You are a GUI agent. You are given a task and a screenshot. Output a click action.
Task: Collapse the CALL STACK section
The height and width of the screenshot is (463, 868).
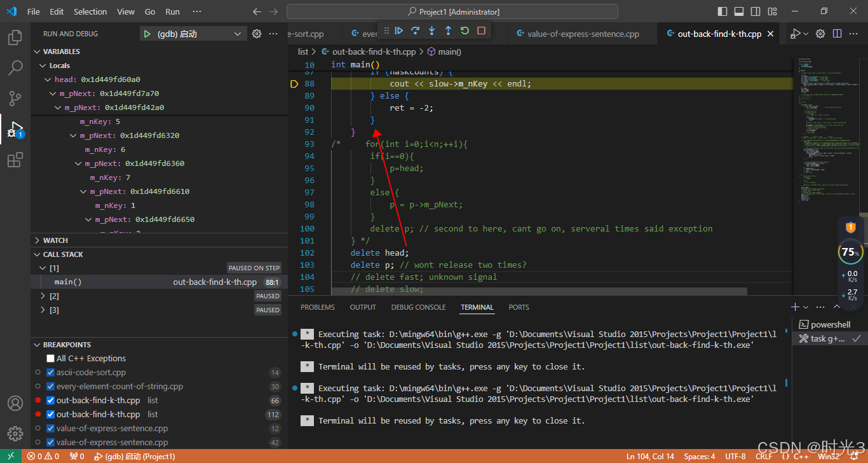38,254
